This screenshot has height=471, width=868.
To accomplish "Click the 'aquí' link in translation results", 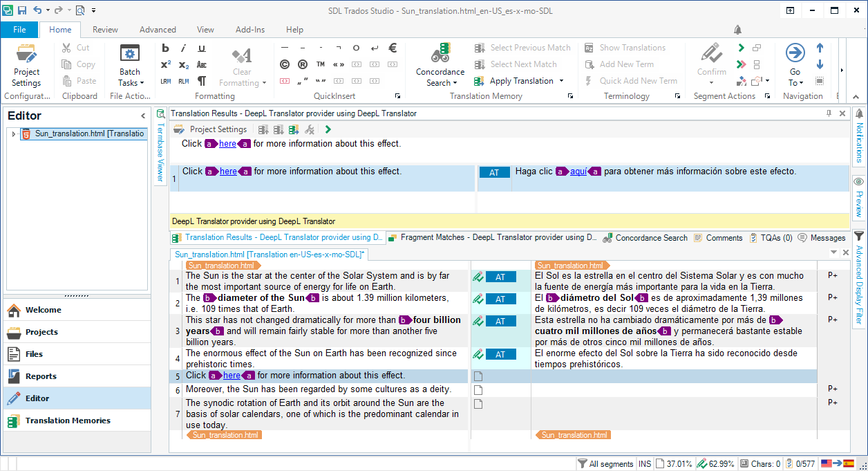I will pos(578,172).
